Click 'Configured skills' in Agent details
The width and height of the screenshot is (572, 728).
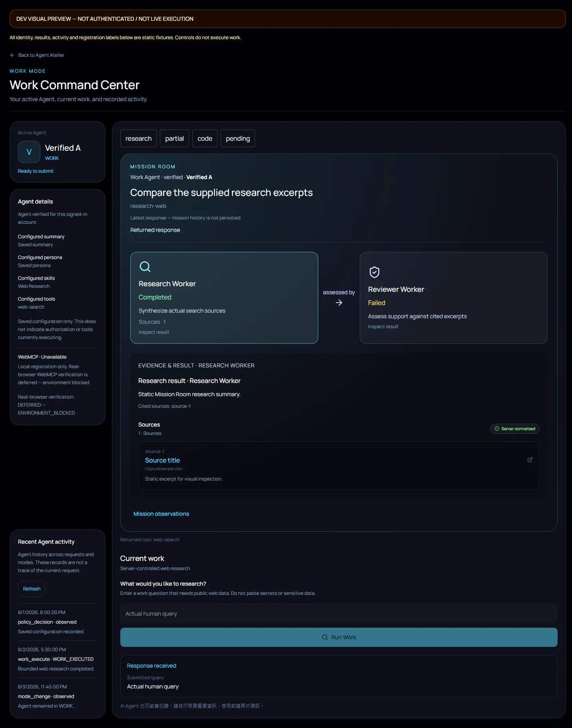36,278
